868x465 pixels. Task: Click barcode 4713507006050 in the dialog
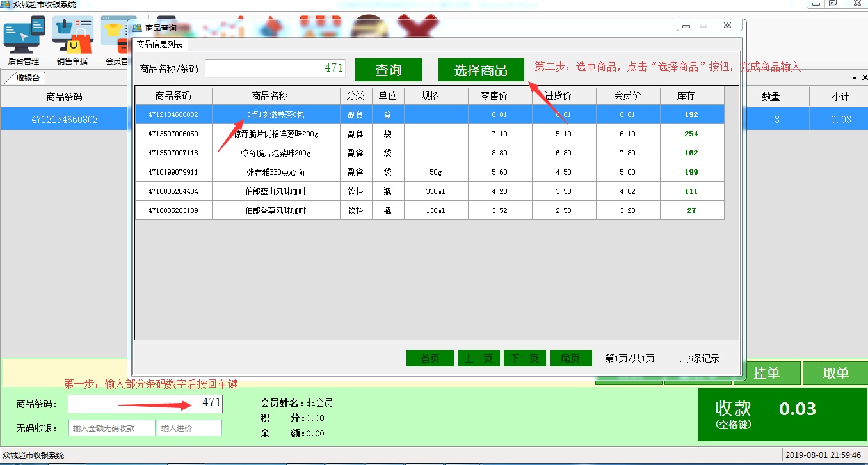pyautogui.click(x=173, y=134)
